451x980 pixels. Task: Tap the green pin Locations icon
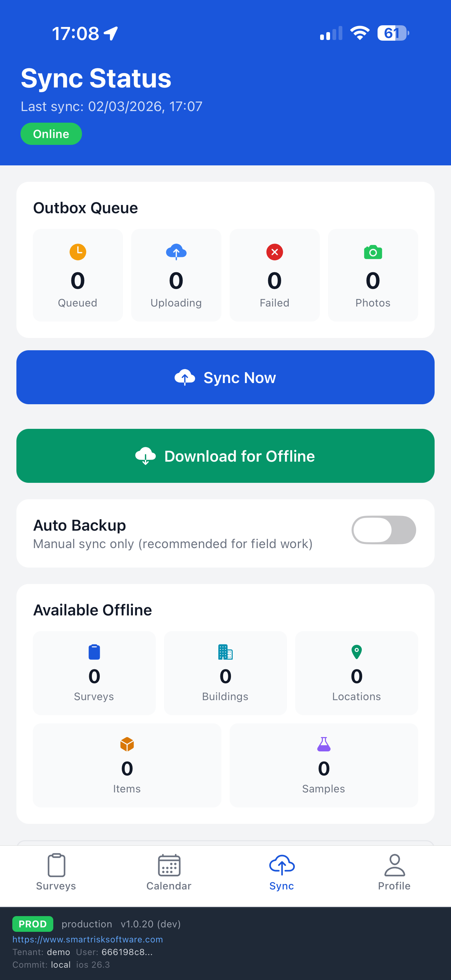coord(357,652)
